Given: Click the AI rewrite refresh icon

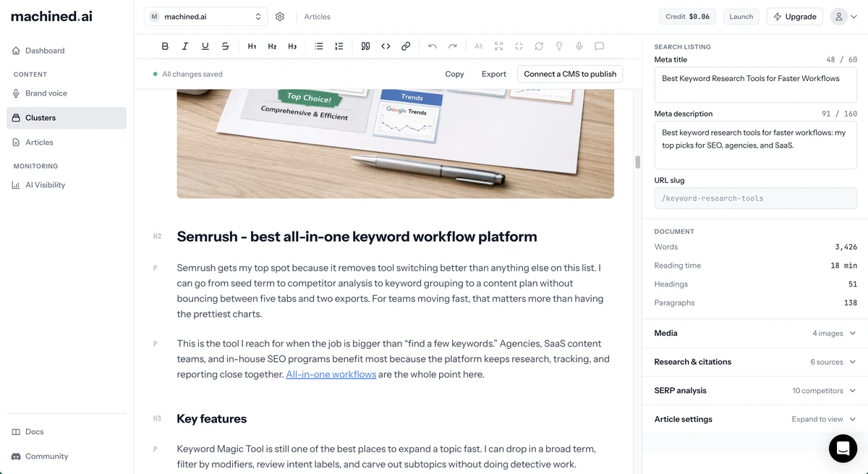Looking at the screenshot, I should (x=539, y=46).
